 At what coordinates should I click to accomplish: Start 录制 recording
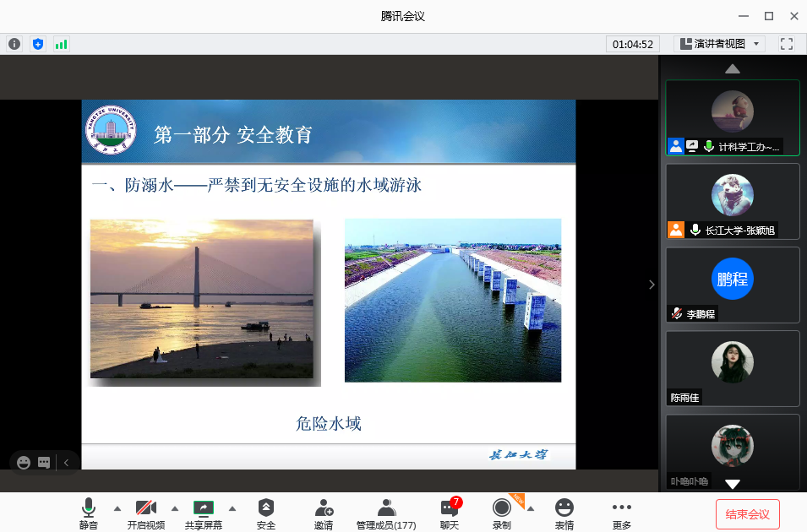point(502,508)
